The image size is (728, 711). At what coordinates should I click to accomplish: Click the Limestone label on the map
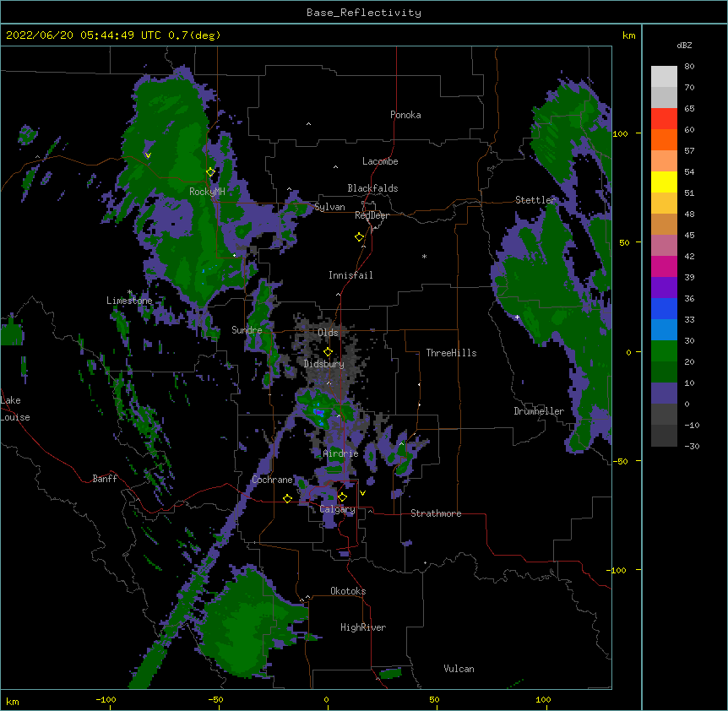click(129, 301)
